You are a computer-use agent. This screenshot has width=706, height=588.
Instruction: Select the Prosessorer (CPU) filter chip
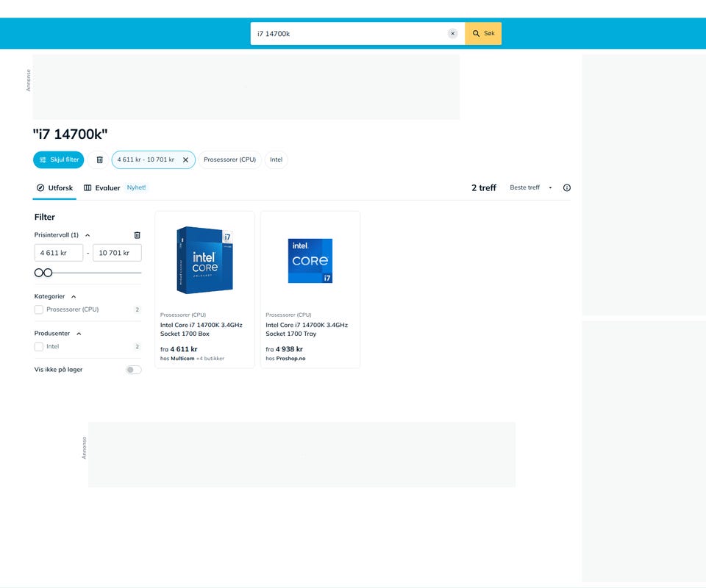[x=229, y=159]
